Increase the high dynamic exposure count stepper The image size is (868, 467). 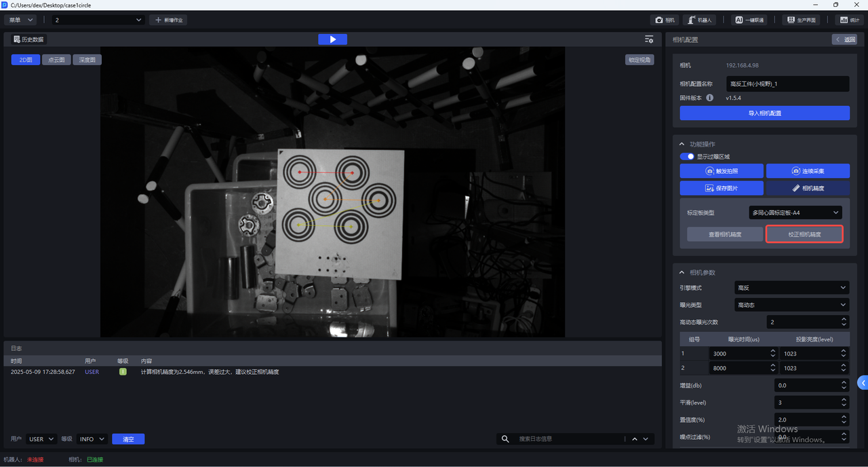[x=844, y=319]
